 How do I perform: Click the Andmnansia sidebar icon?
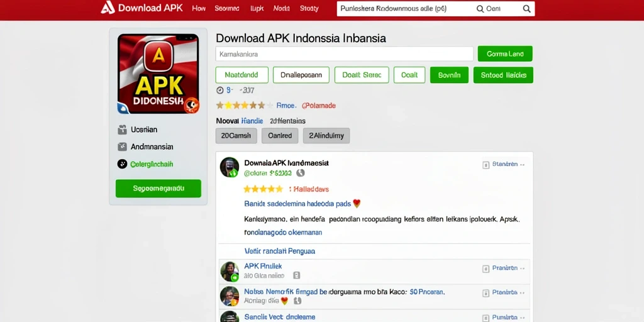coord(122,147)
